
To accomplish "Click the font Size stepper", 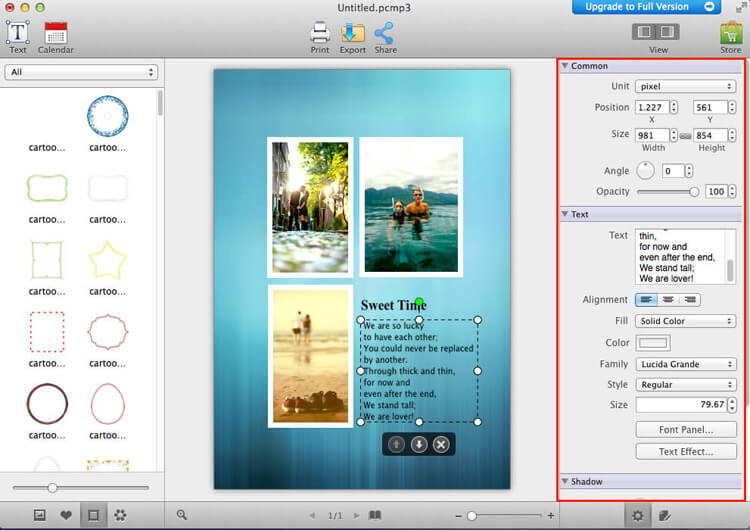I will point(732,405).
